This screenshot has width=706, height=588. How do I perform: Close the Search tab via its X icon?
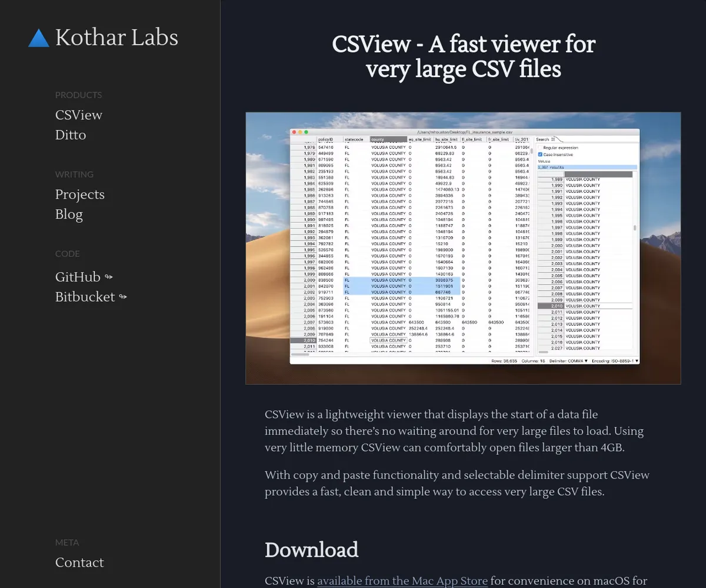click(x=553, y=139)
